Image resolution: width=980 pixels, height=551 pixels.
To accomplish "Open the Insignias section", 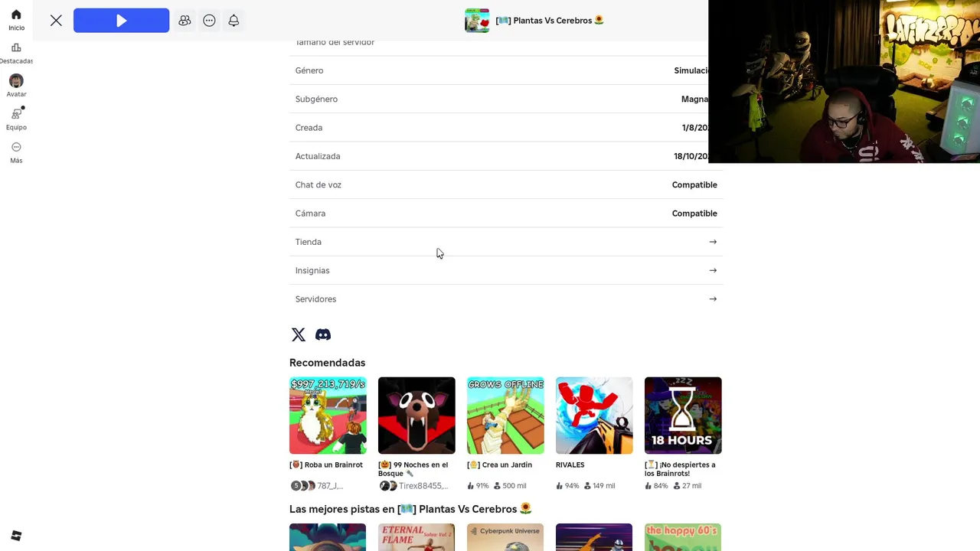I will [505, 270].
